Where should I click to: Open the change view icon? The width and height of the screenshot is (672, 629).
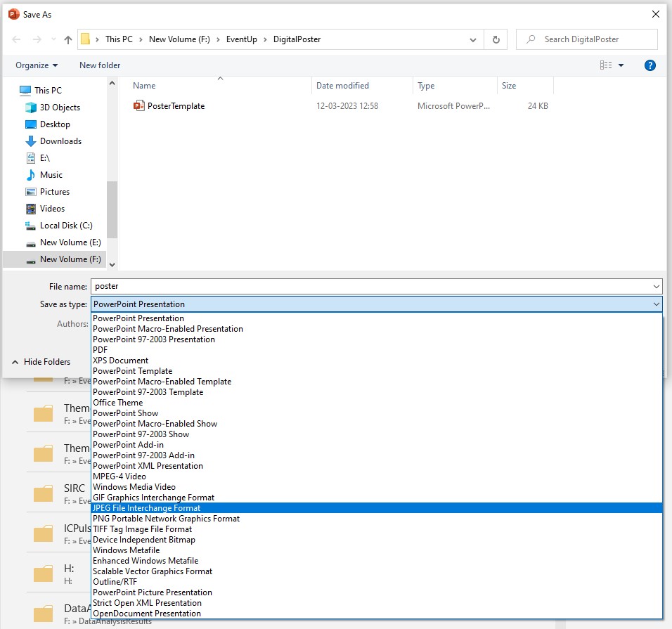coord(606,65)
